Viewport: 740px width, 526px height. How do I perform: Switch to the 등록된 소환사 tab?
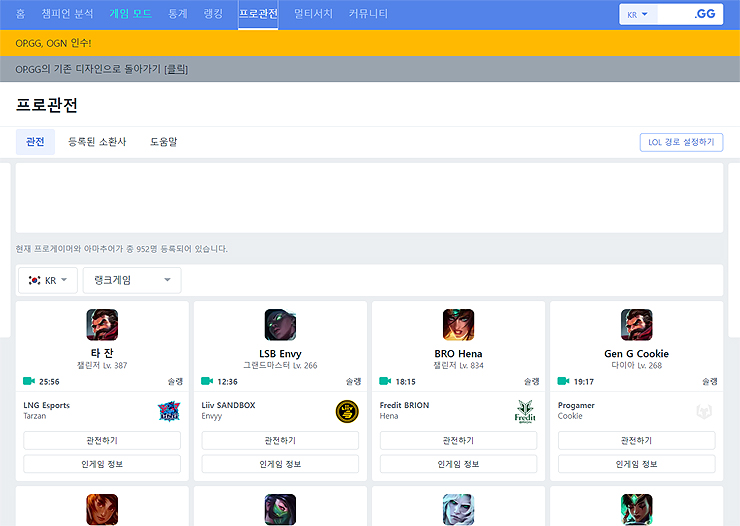pos(97,142)
